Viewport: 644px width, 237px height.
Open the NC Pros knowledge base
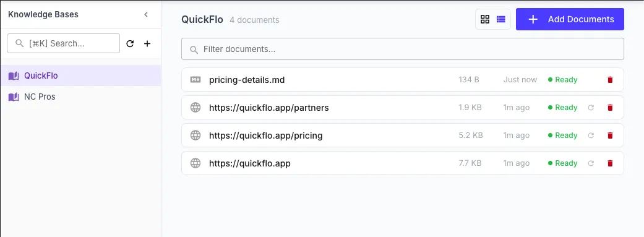(x=80, y=97)
